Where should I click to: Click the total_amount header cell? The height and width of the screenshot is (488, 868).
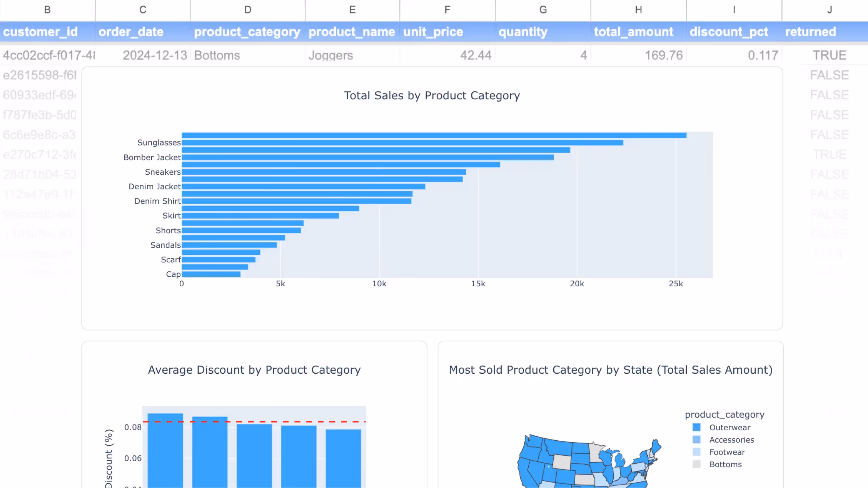point(638,32)
